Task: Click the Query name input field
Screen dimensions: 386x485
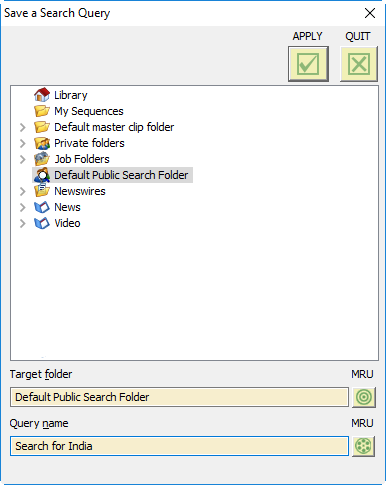Action: 179,446
